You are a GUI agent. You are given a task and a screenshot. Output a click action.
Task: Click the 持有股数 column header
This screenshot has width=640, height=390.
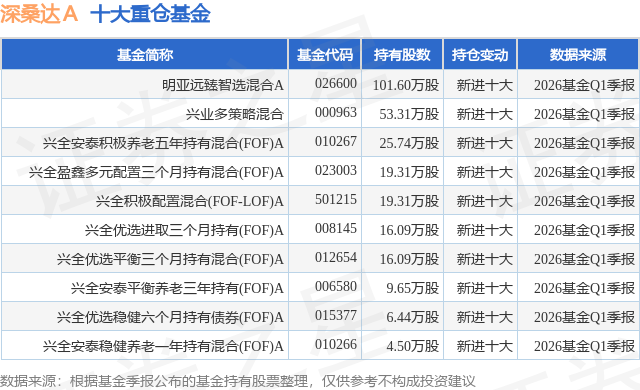pos(402,55)
